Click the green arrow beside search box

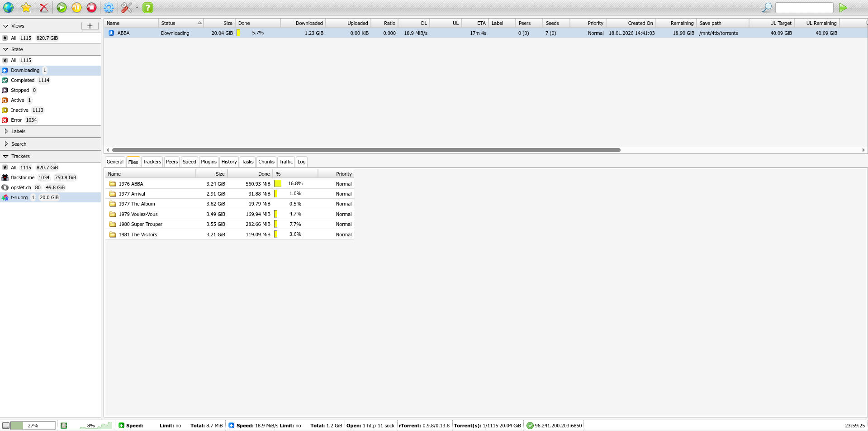pyautogui.click(x=843, y=7)
